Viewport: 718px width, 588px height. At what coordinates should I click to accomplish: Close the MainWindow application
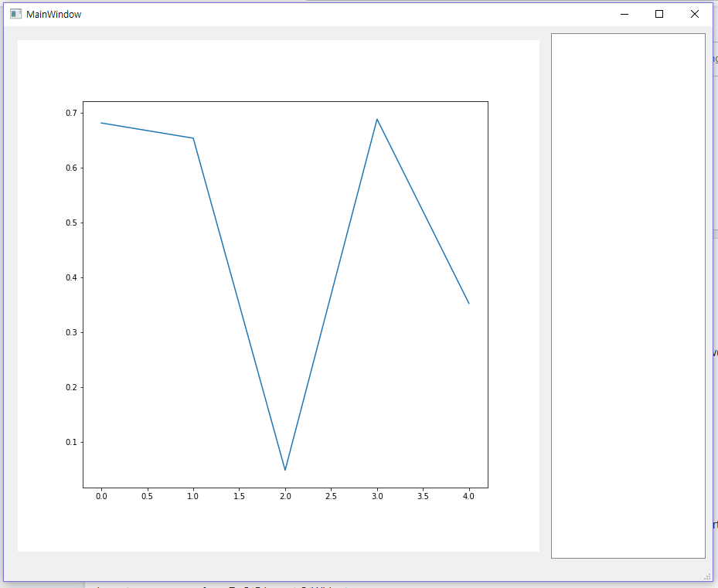click(x=695, y=13)
